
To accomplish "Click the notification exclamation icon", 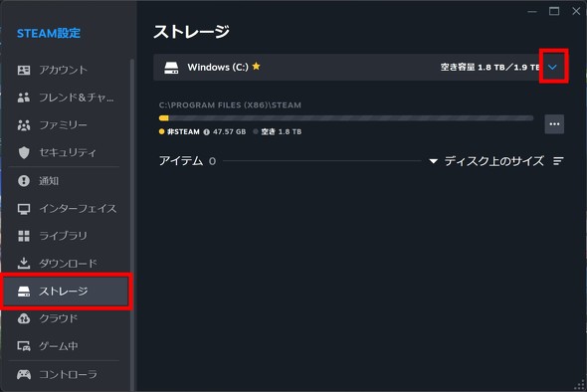I will coord(24,181).
